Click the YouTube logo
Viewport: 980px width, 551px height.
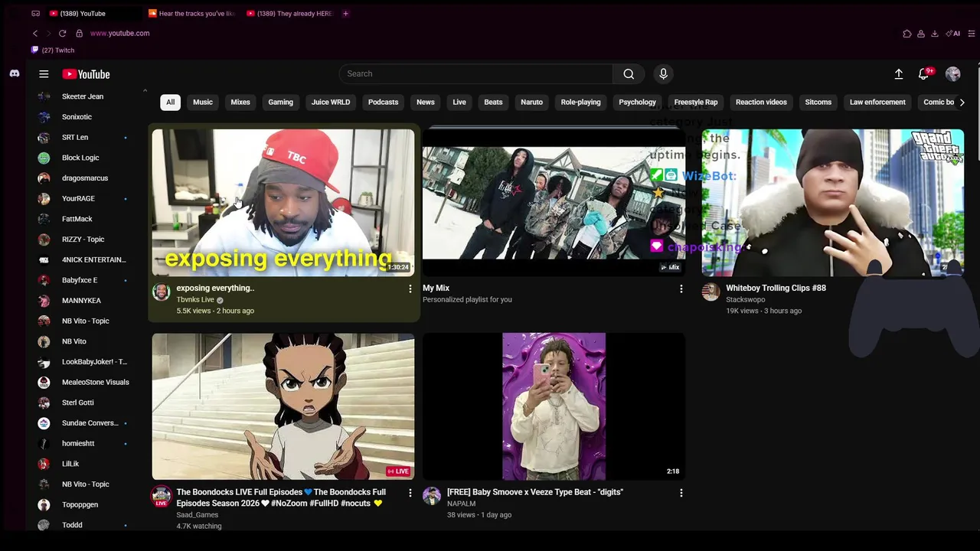tap(86, 74)
